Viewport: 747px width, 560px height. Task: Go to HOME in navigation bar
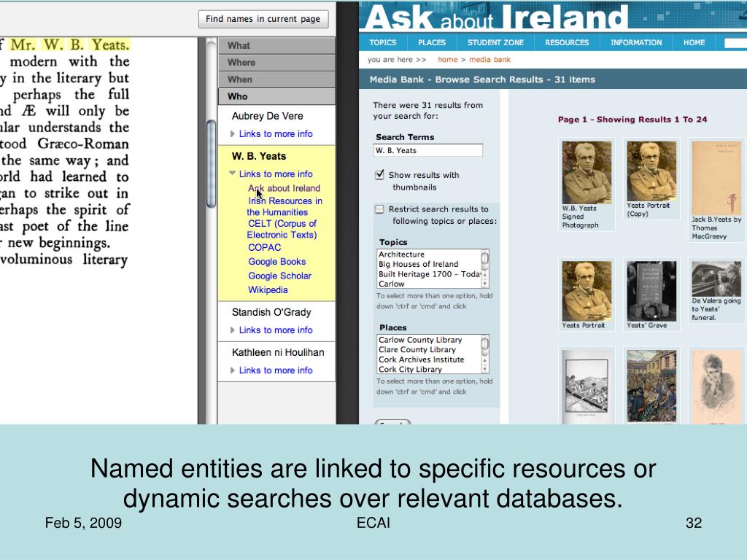point(694,42)
